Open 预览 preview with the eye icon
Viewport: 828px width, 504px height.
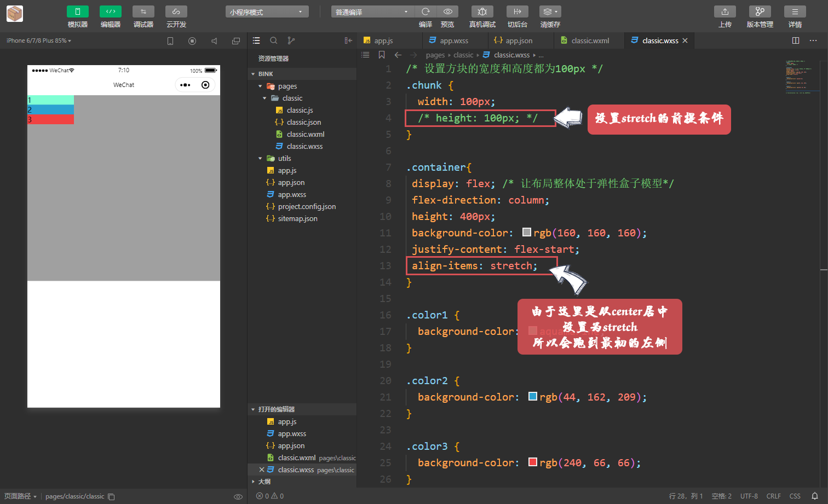447,11
